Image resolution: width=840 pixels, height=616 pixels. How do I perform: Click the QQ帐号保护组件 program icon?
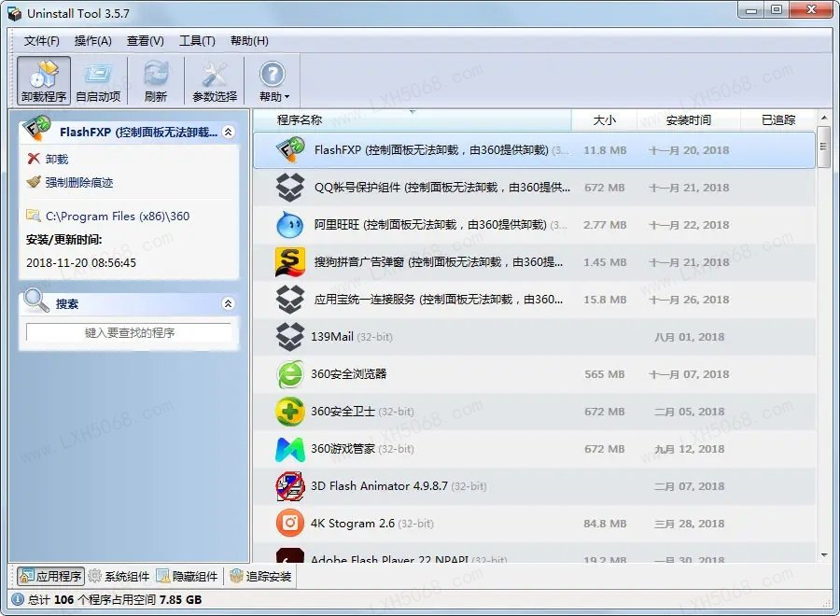coord(290,188)
